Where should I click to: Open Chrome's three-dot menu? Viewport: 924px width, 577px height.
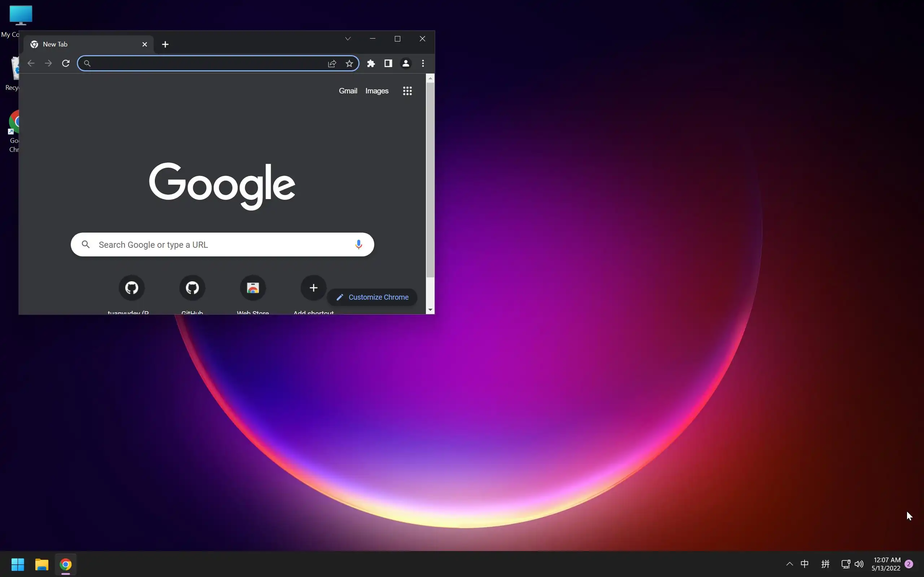click(x=423, y=63)
